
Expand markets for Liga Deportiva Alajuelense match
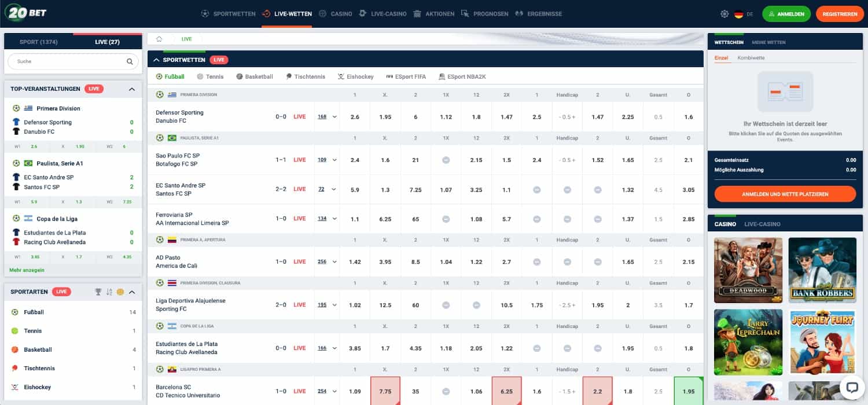tap(334, 305)
